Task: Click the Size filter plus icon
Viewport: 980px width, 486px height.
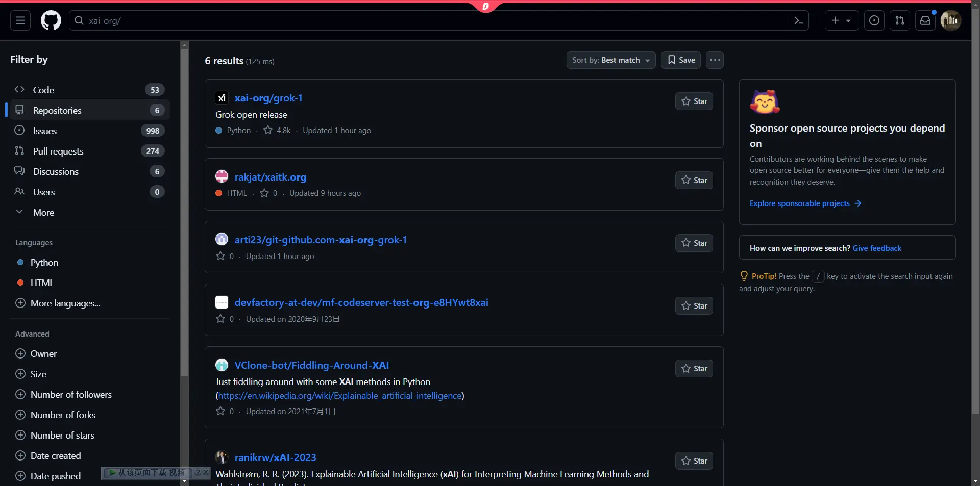Action: (20, 374)
